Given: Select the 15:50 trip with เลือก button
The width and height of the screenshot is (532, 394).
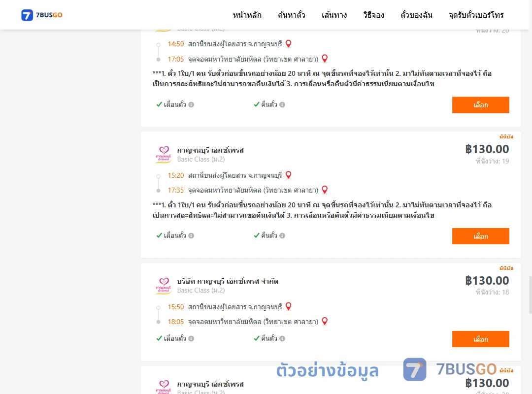Looking at the screenshot, I should coord(480,339).
